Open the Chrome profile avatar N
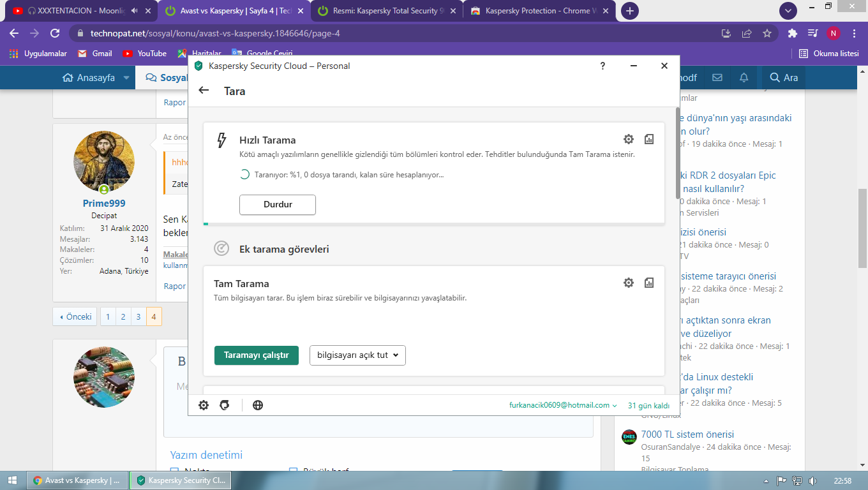The width and height of the screenshot is (868, 490). (x=834, y=33)
